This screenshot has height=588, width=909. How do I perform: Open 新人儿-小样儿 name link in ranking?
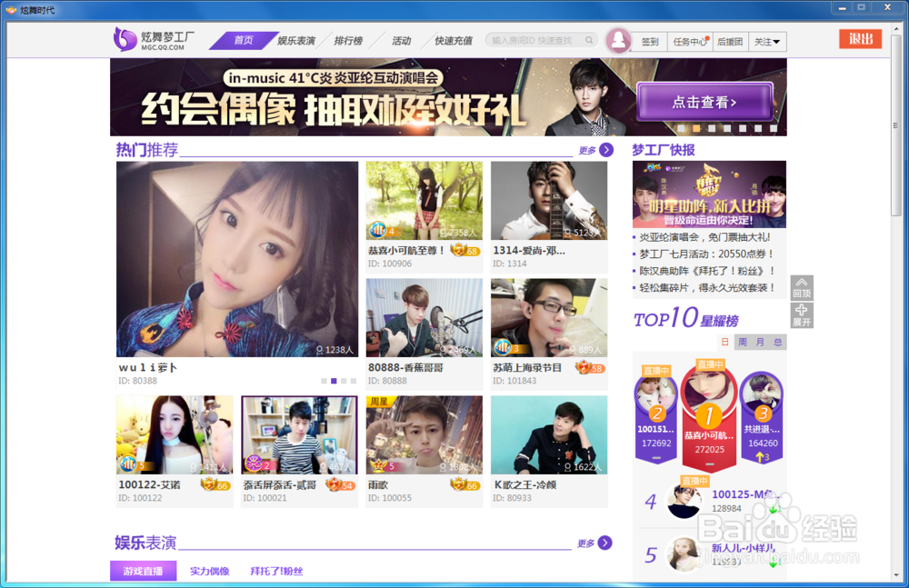744,548
